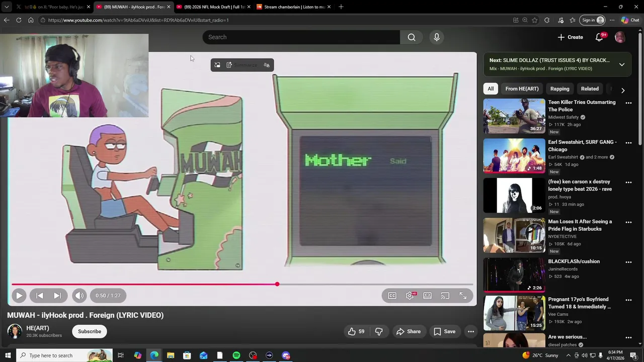Open options for BLACKFLASh/cushion video

(628, 262)
